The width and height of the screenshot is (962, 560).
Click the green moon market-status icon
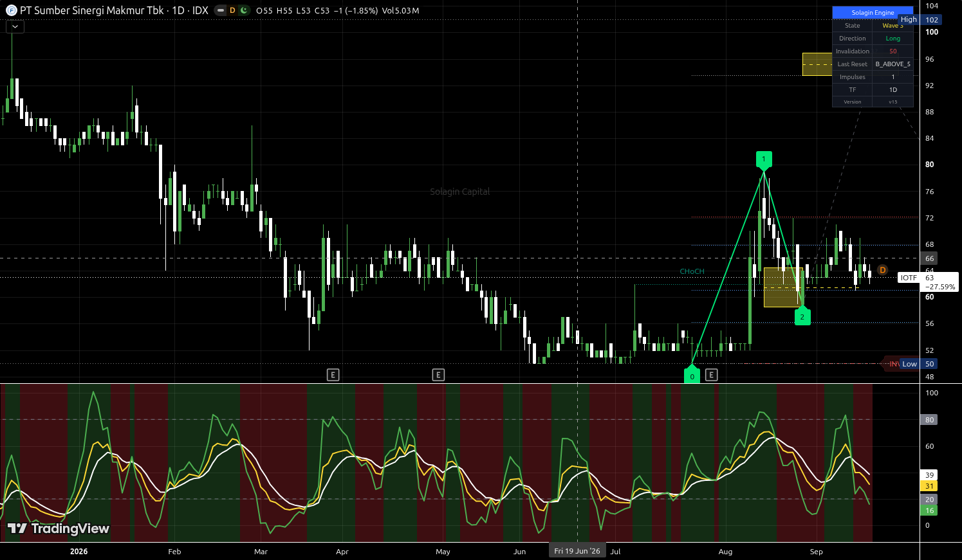click(243, 10)
